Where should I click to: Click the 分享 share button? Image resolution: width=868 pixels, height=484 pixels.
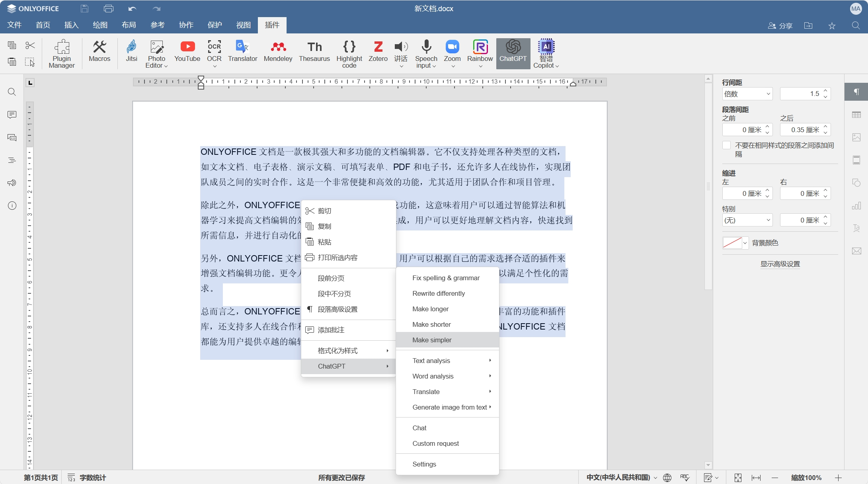click(780, 25)
